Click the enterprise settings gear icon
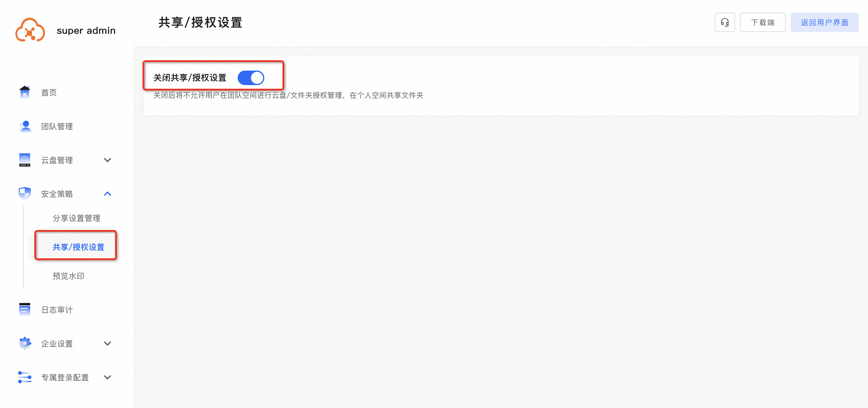The image size is (868, 408). point(24,343)
